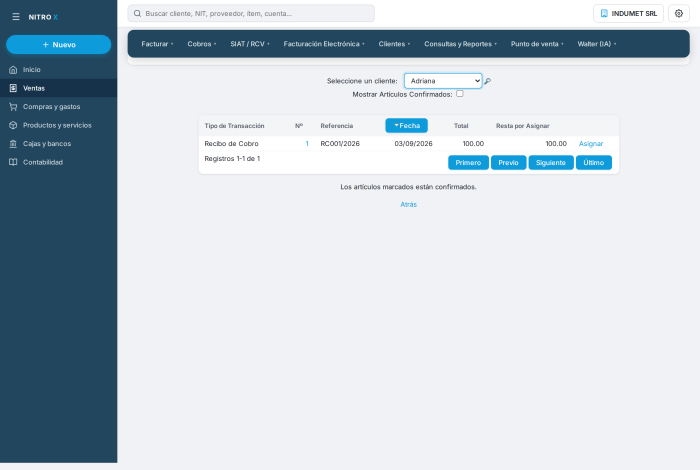Click the NITRO X logo text
This screenshot has width=700, height=470.
pyautogui.click(x=43, y=17)
